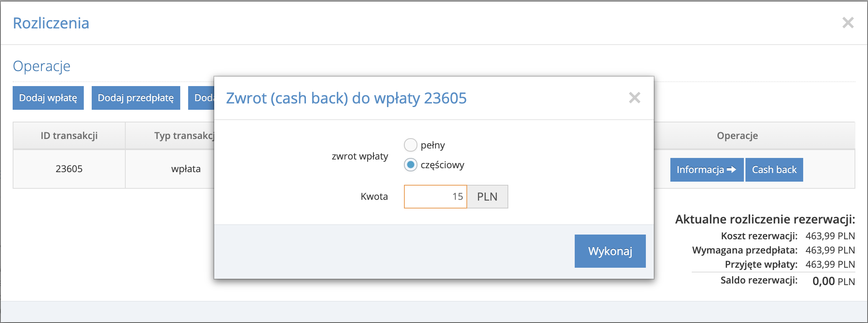Click the "wpłata" transaction type cell

click(186, 169)
